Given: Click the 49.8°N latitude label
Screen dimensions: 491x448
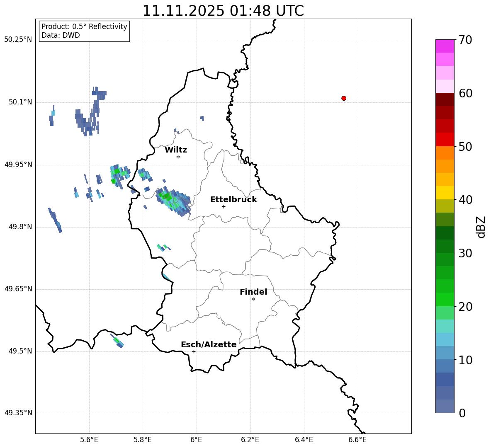Looking at the screenshot, I should 20,227.
